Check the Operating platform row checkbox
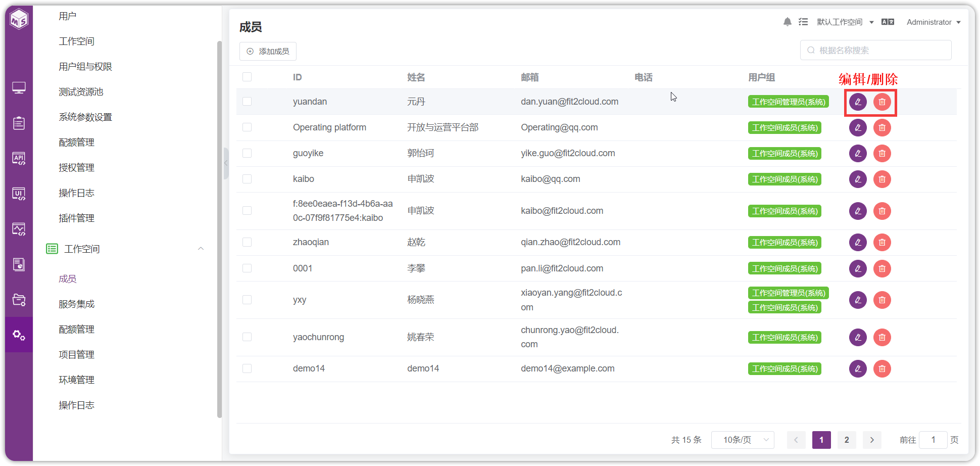The width and height of the screenshot is (980, 466). 247,127
